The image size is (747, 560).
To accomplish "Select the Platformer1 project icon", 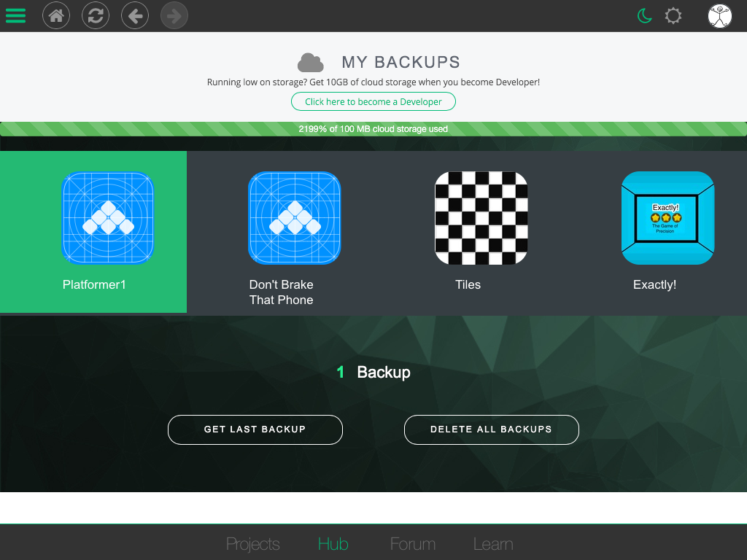I will point(108,218).
